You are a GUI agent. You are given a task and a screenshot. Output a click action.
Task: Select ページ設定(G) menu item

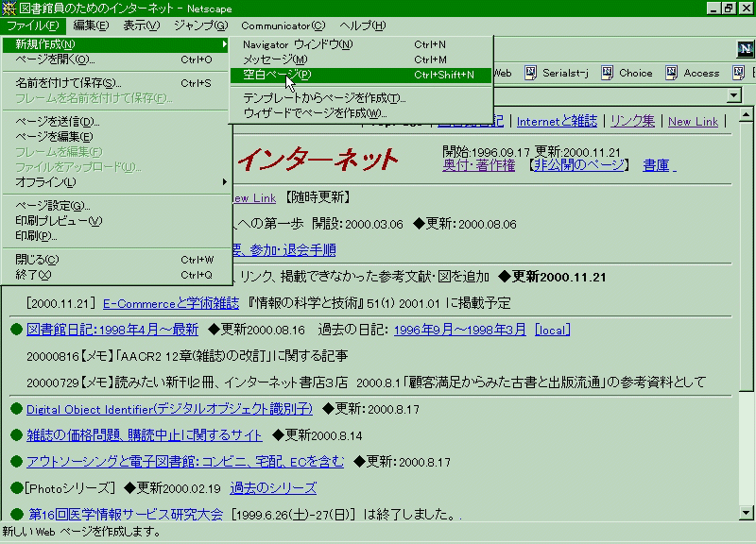115,206
